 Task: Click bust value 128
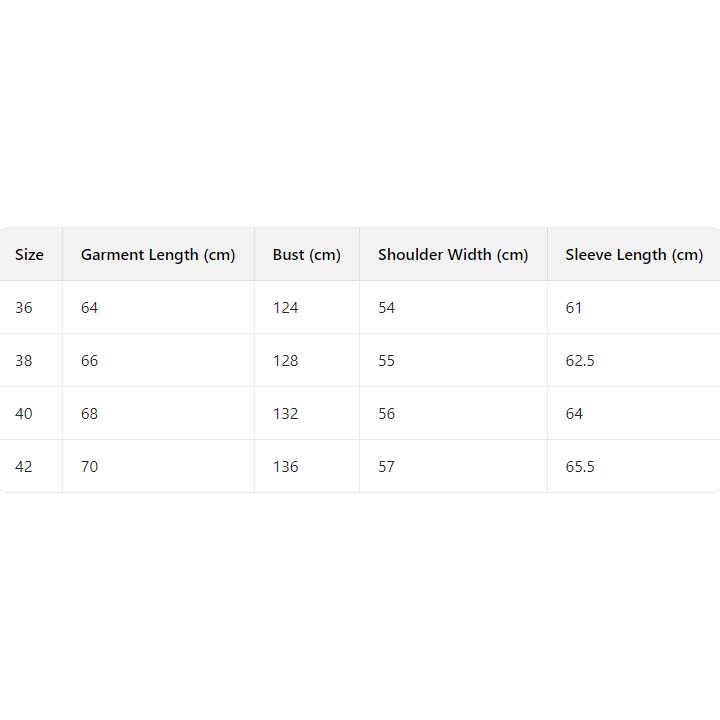click(286, 361)
